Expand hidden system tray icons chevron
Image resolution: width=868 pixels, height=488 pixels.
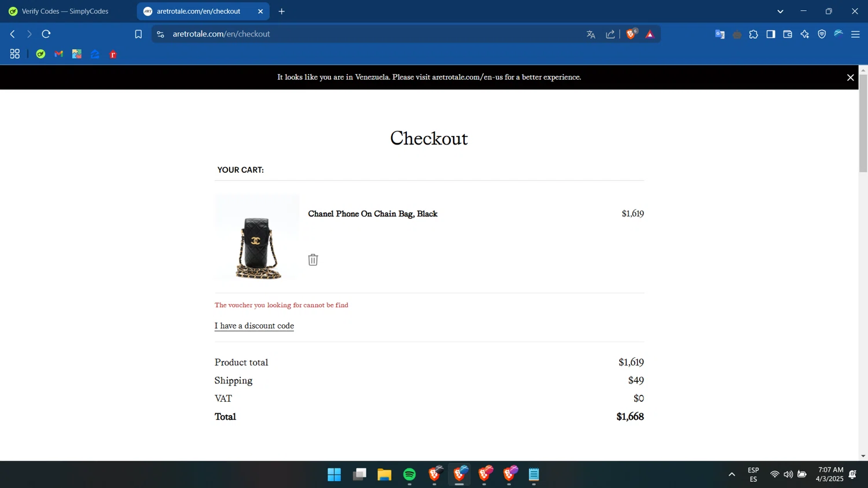tap(731, 475)
